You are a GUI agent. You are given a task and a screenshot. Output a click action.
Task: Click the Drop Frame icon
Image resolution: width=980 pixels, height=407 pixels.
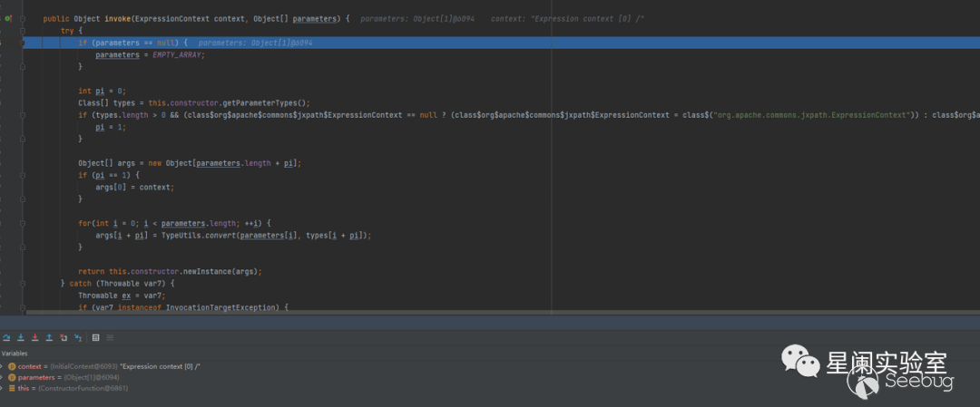[x=64, y=337]
